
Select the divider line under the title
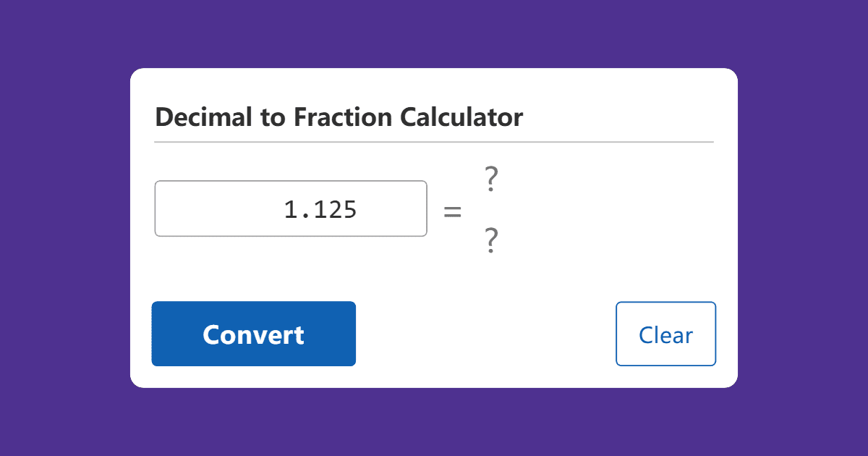point(434,142)
